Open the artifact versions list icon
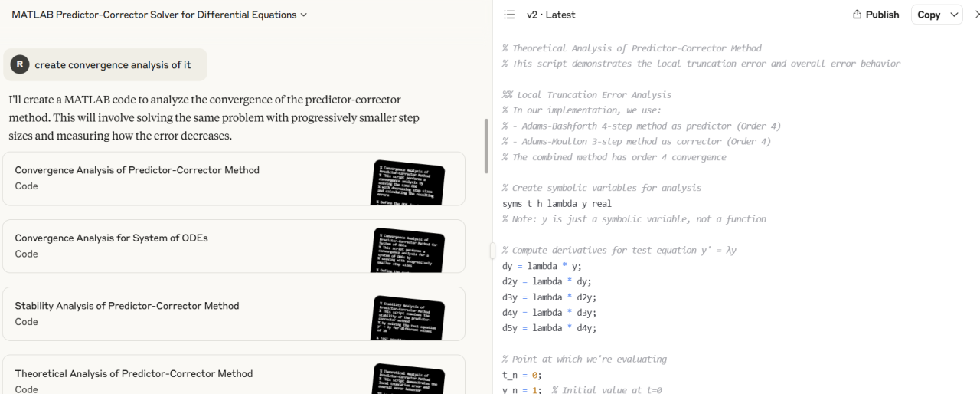The image size is (980, 394). click(x=509, y=15)
